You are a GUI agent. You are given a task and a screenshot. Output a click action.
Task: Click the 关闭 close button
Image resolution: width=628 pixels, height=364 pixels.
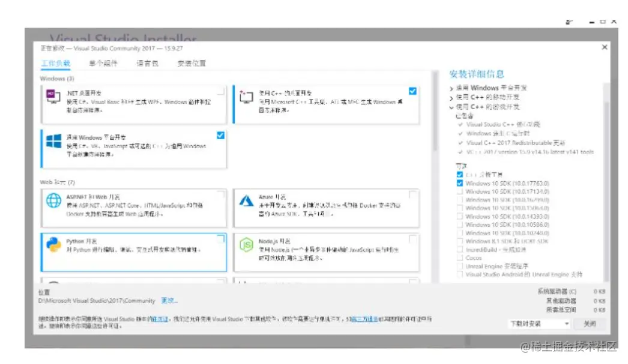[590, 324]
